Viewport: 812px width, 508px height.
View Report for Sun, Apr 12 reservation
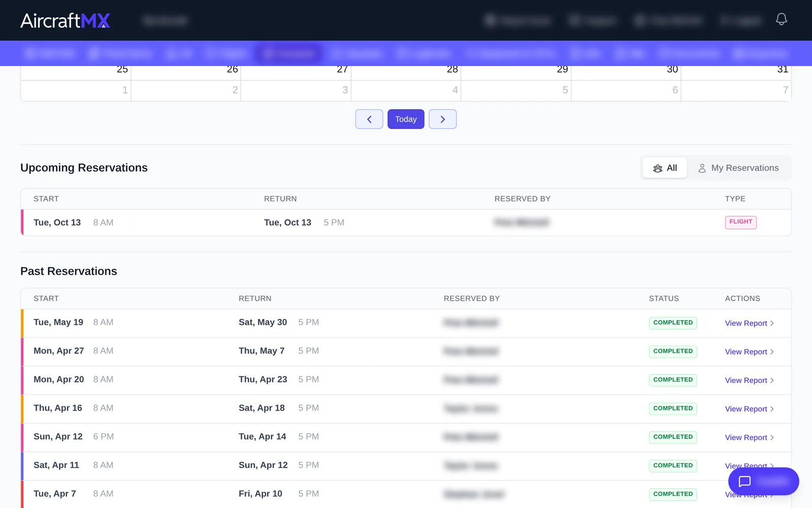click(x=749, y=437)
